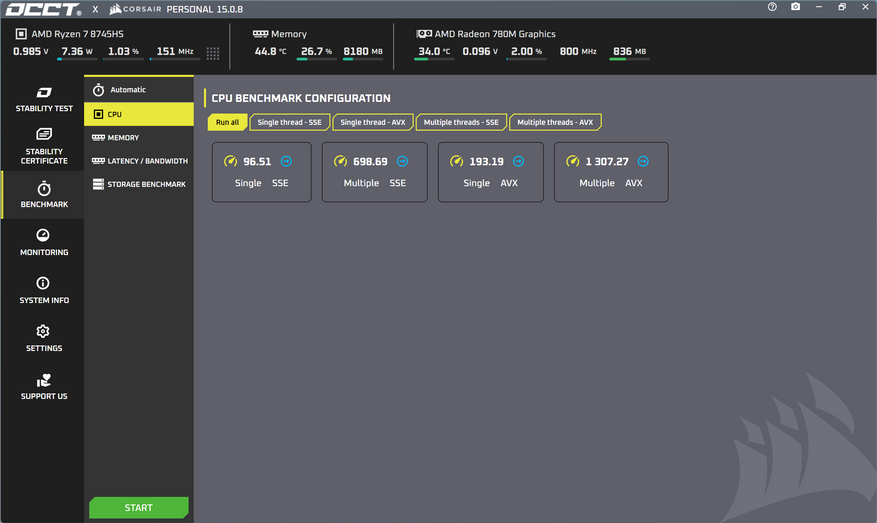Choose Multiple threads - AVX mode
Screen dimensions: 877x523
click(555, 122)
